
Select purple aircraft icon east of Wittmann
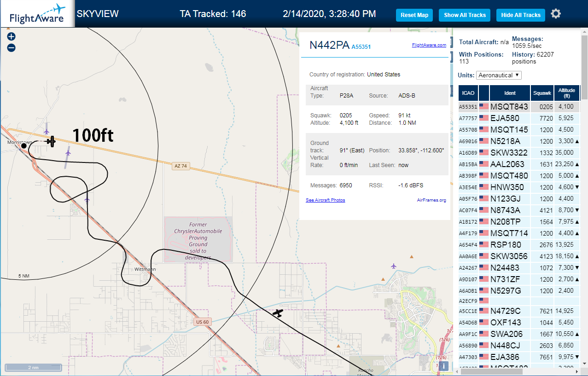click(x=394, y=266)
